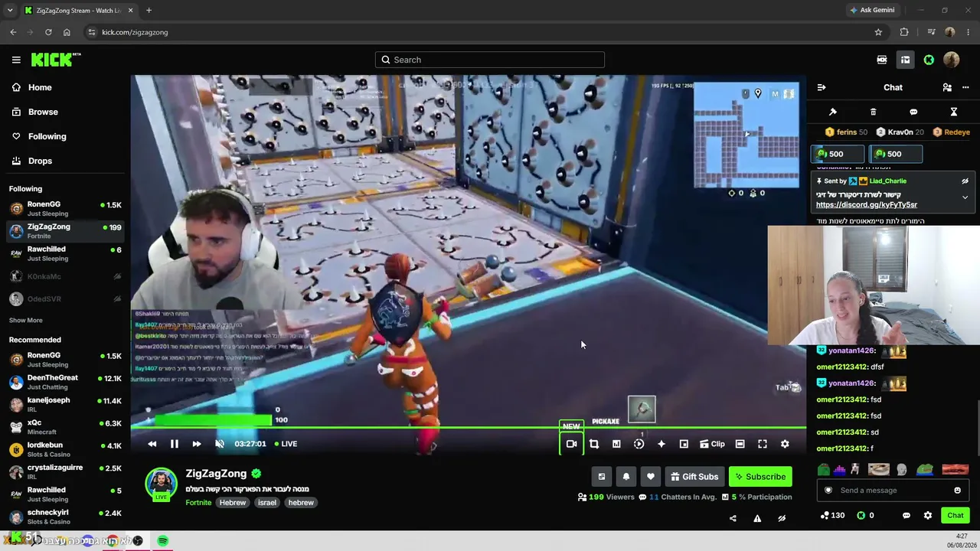Open ZigZagZong channel avatar
This screenshot has height=551, width=980.
point(161,484)
